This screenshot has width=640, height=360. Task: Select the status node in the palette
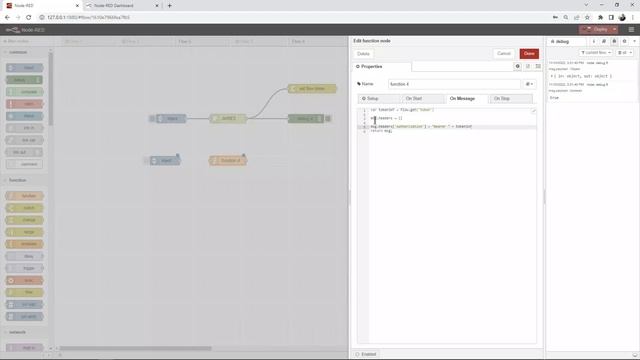pyautogui.click(x=24, y=116)
